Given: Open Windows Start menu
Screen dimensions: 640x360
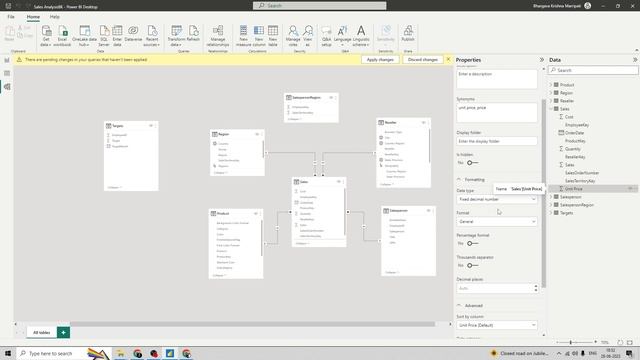Looking at the screenshot, I should pyautogui.click(x=8, y=353).
